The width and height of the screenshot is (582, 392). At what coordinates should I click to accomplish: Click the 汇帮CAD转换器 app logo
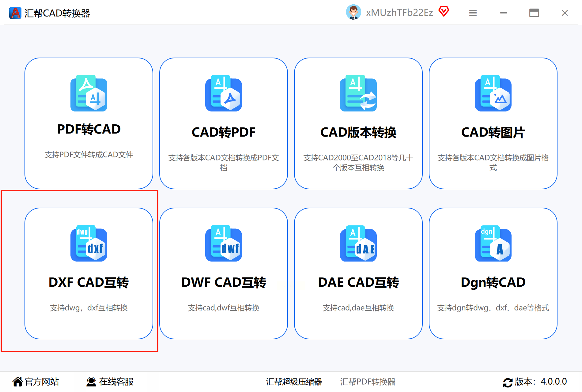(x=15, y=13)
